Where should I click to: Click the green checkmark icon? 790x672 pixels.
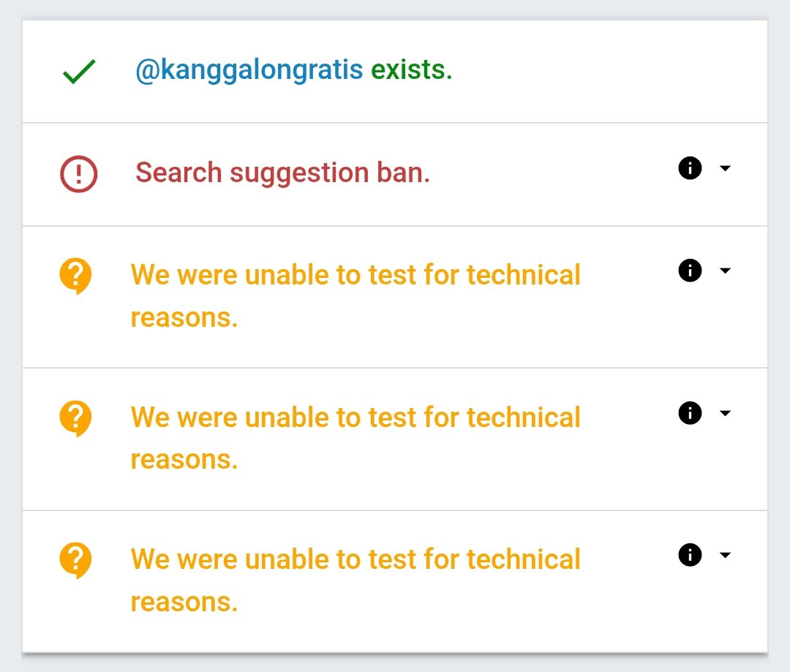point(79,72)
